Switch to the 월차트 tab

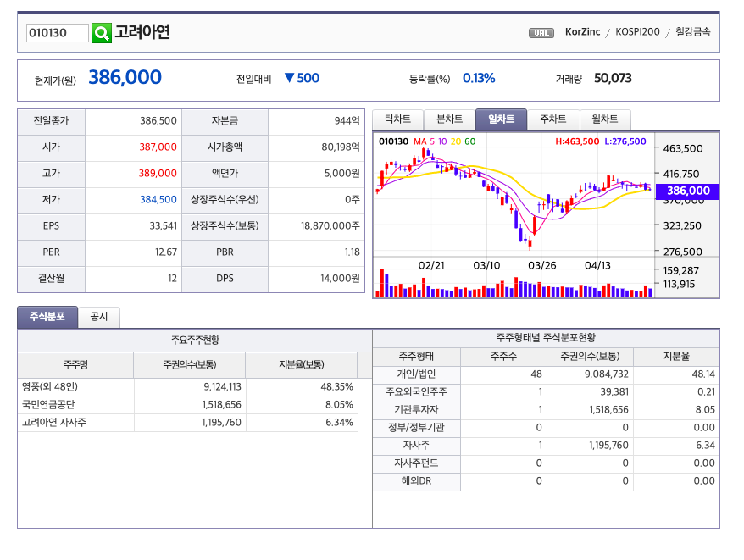(x=605, y=119)
